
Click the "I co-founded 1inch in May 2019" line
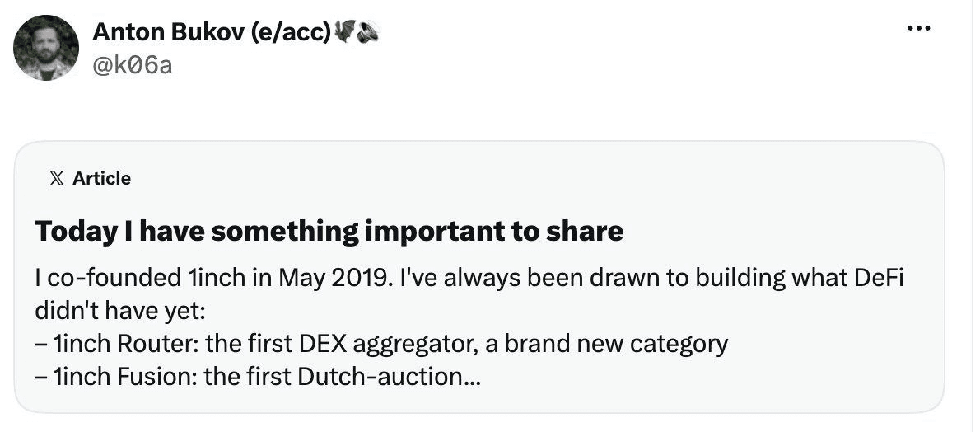coord(208,278)
